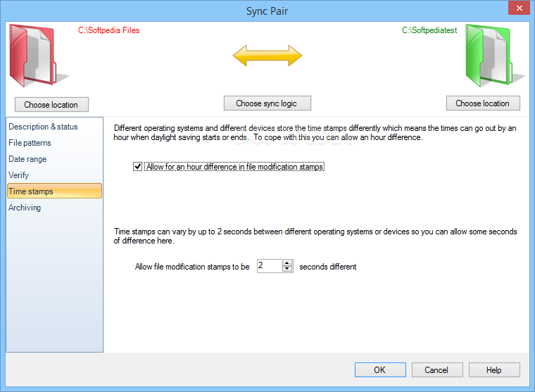Cancel the Sync Pair dialog
The width and height of the screenshot is (535, 392).
[x=437, y=369]
